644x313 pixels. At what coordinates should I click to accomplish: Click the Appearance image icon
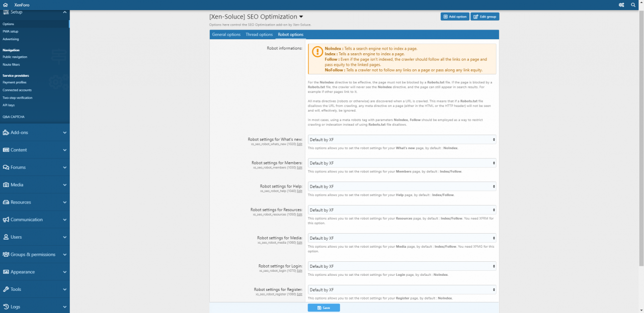(x=6, y=272)
